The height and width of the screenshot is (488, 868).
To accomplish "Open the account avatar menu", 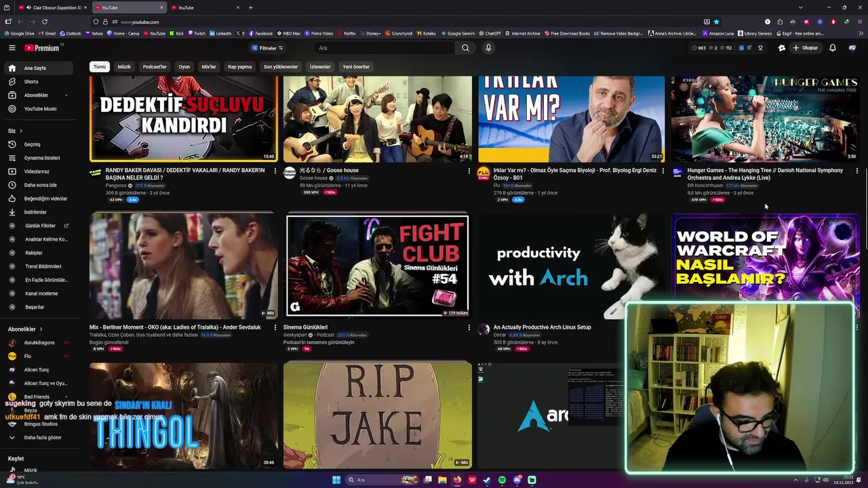I will (852, 48).
